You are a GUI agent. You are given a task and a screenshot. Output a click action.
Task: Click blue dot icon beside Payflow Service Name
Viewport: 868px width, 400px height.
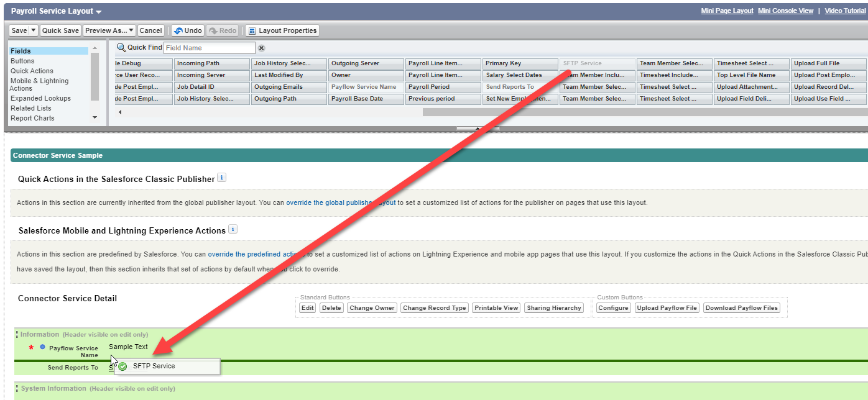[42, 347]
